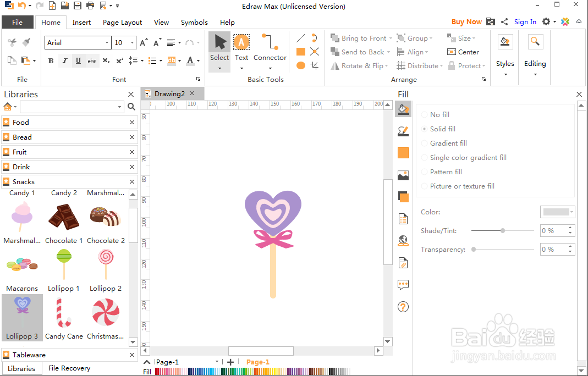Expand the Styles dropdown

(505, 74)
